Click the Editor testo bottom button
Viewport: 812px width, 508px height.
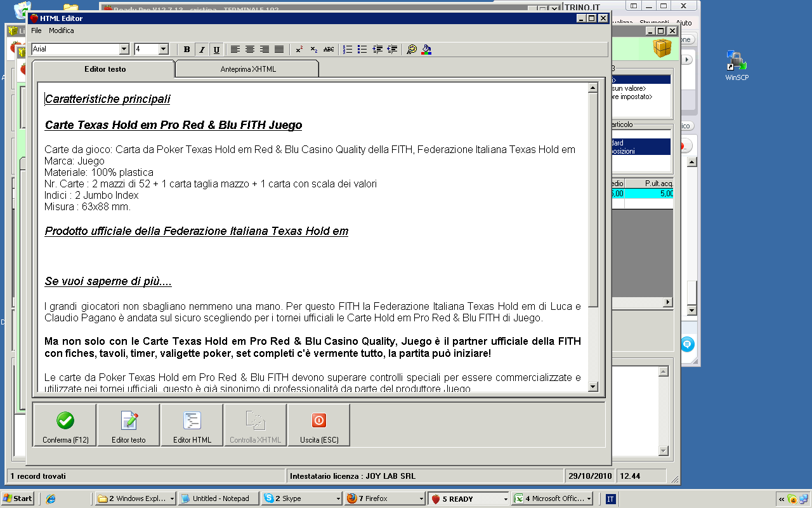pos(129,425)
